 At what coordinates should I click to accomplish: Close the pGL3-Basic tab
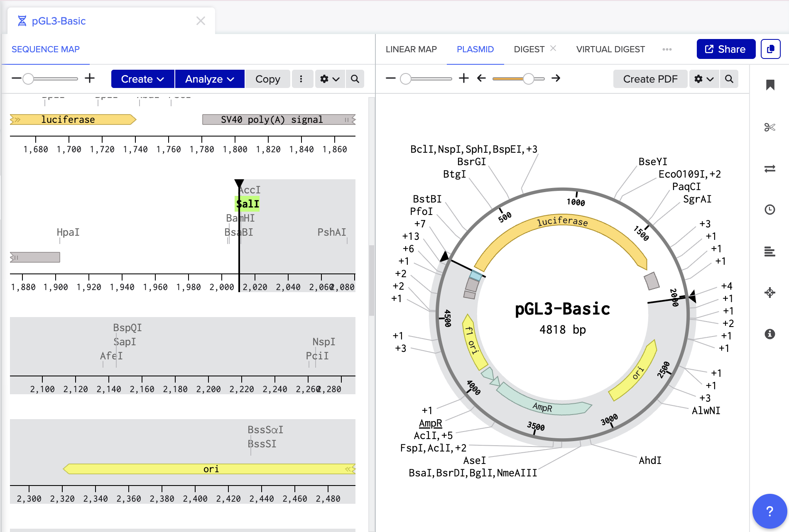tap(201, 21)
